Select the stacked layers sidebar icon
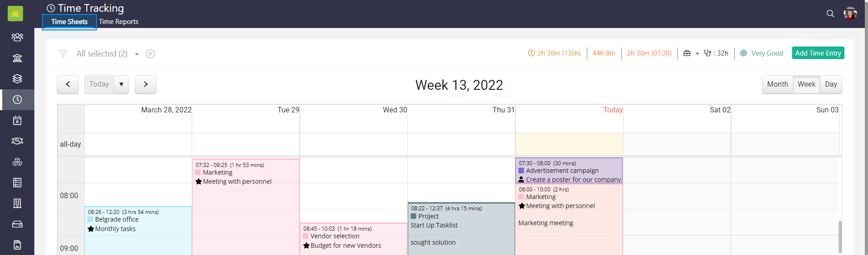 coord(17,79)
